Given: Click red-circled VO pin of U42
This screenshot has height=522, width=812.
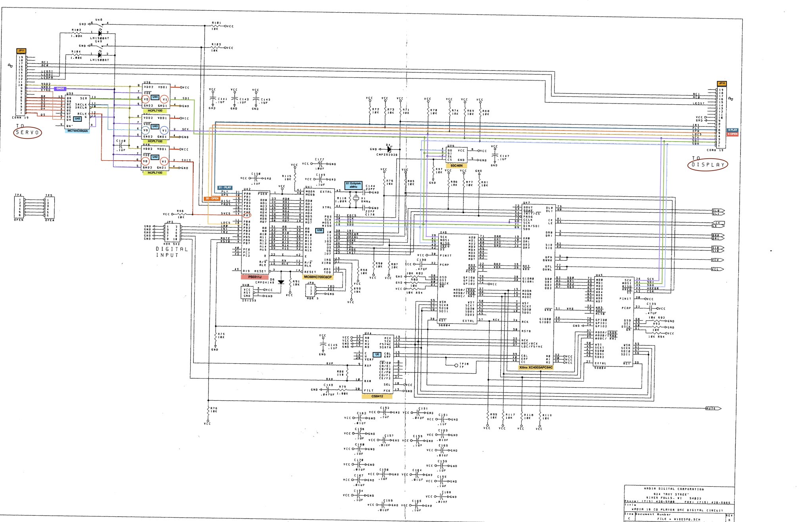Looking at the screenshot, I should pyautogui.click(x=145, y=161).
